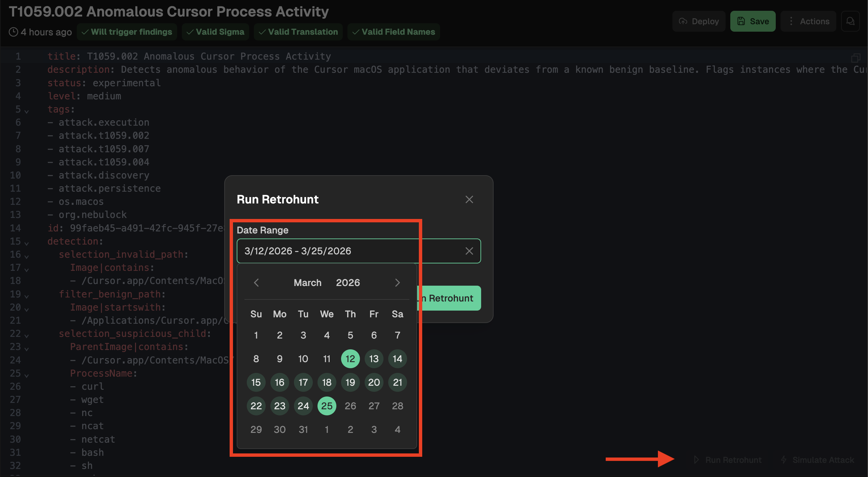Collapse the tags section at line 5
This screenshot has width=868, height=477.
pos(27,111)
